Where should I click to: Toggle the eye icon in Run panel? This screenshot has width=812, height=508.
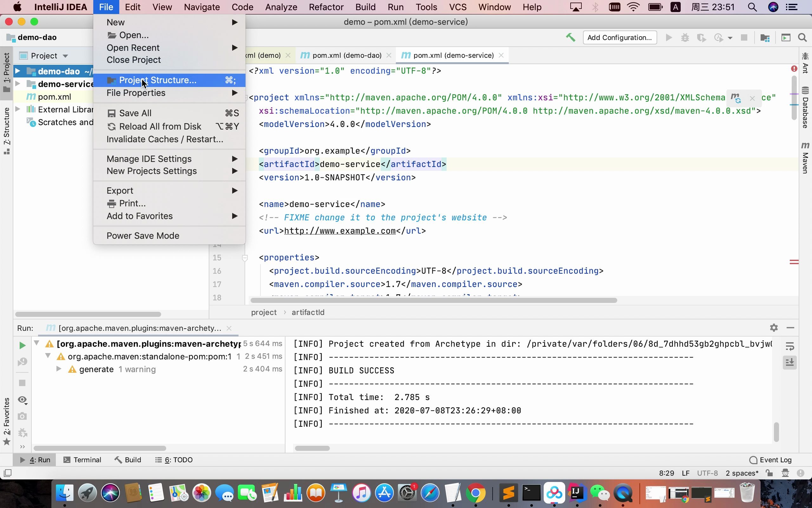[x=22, y=399]
